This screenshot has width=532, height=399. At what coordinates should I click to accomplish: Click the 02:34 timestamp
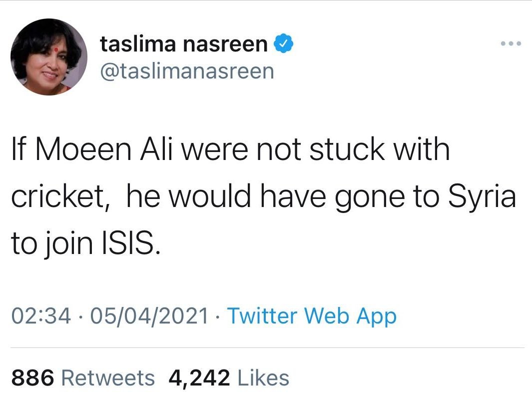pos(41,316)
